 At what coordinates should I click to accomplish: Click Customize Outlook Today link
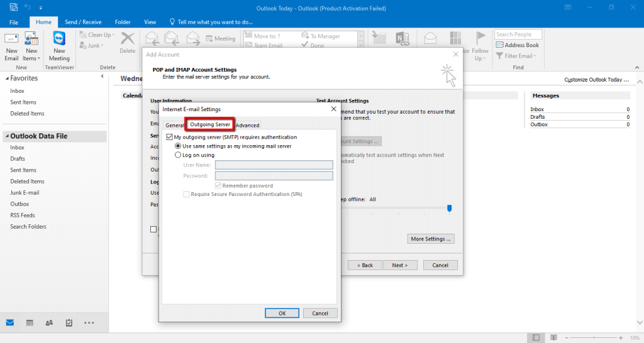pyautogui.click(x=596, y=80)
